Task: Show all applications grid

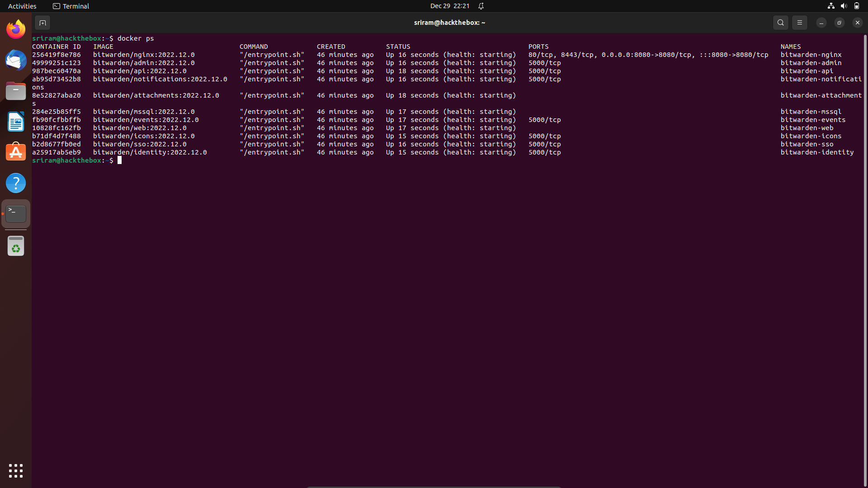Action: pyautogui.click(x=16, y=470)
